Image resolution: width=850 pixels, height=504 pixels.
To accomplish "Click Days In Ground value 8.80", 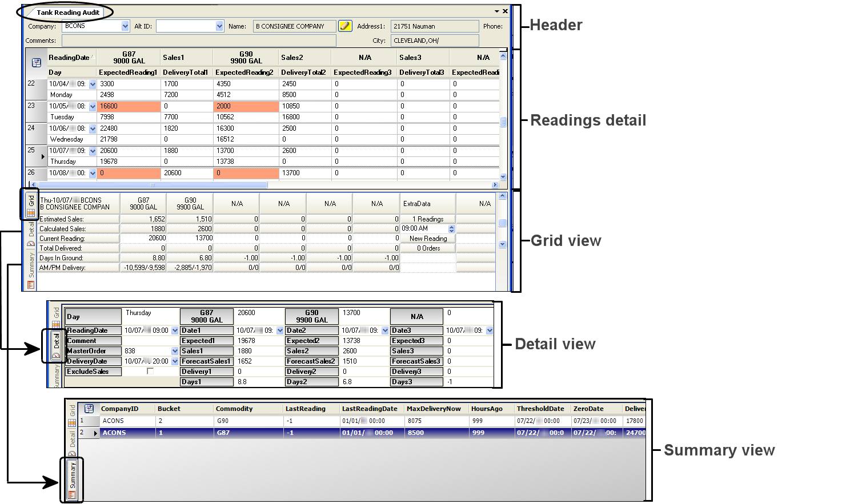I will tap(143, 258).
